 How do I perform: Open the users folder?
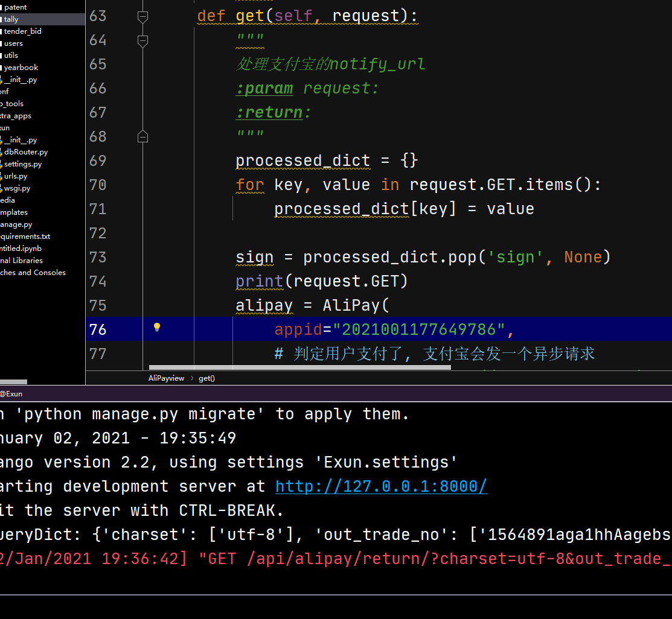(x=13, y=43)
